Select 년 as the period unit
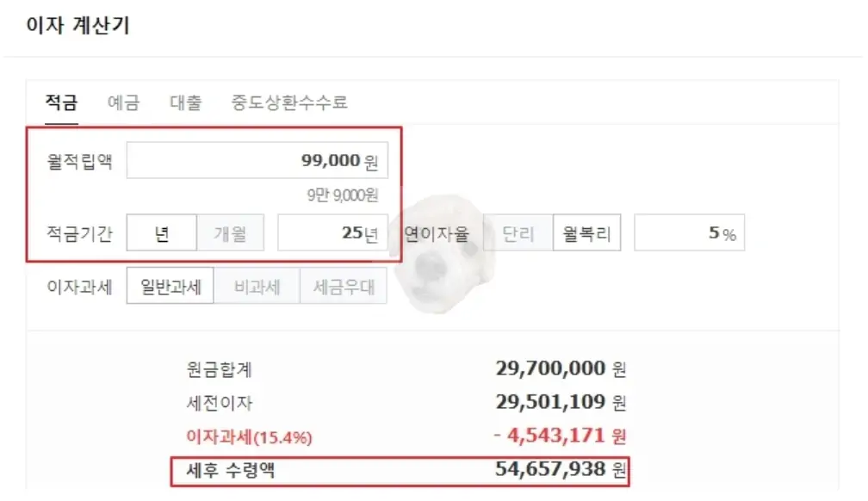This screenshot has width=868, height=501. [160, 232]
